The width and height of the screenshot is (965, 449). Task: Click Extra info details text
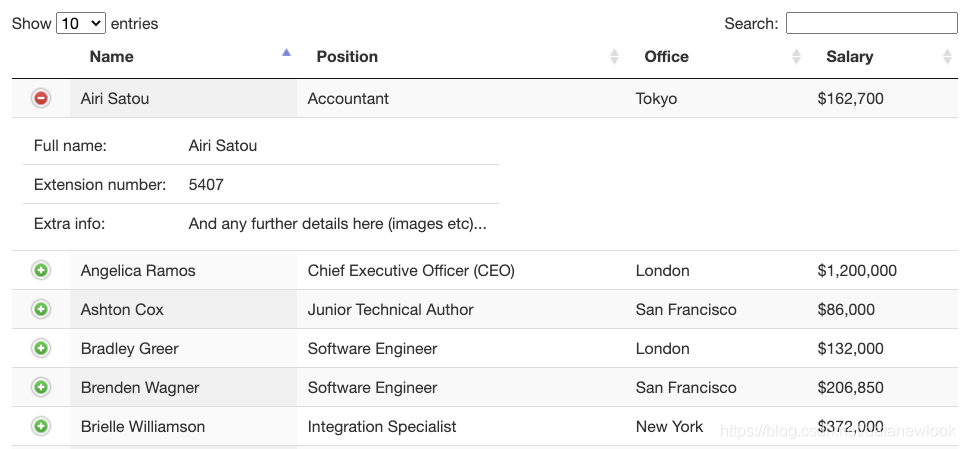click(337, 224)
